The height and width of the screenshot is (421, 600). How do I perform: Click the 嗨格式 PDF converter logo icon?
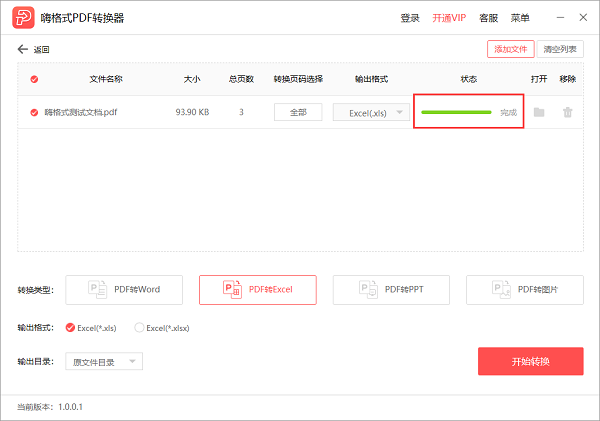(x=23, y=18)
